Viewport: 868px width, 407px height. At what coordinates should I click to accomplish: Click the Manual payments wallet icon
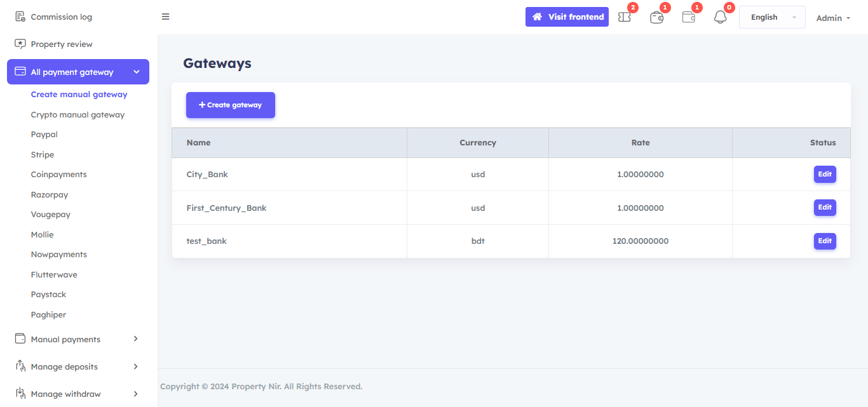[20, 339]
